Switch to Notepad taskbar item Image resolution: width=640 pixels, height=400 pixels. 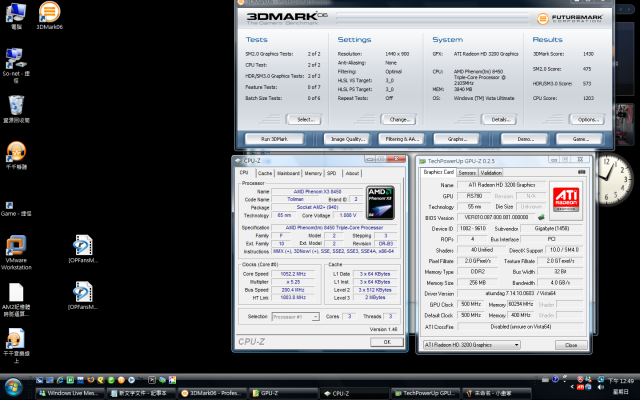click(x=141, y=393)
